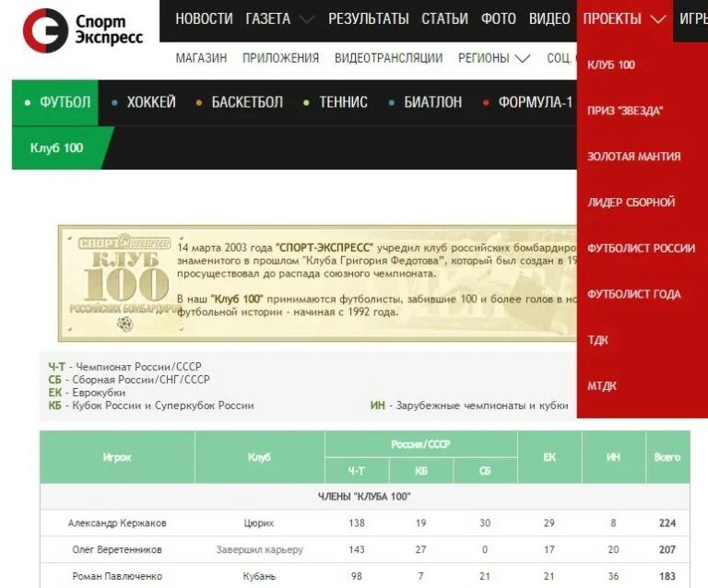Click legend entry Ч-Т Чемпионат России/СССР
This screenshot has height=588, width=708.
pyautogui.click(x=125, y=367)
